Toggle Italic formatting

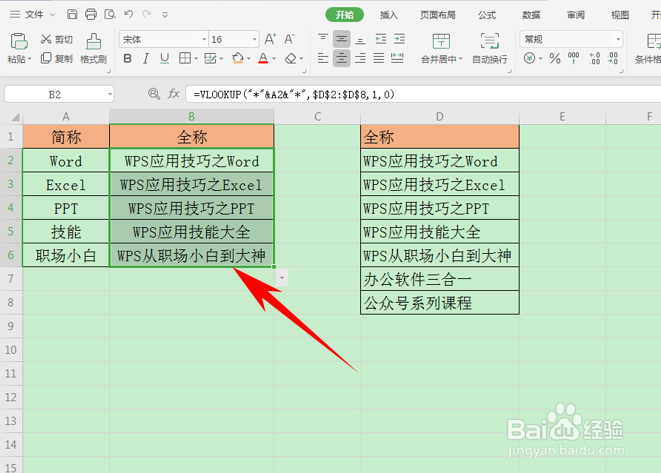pos(146,58)
